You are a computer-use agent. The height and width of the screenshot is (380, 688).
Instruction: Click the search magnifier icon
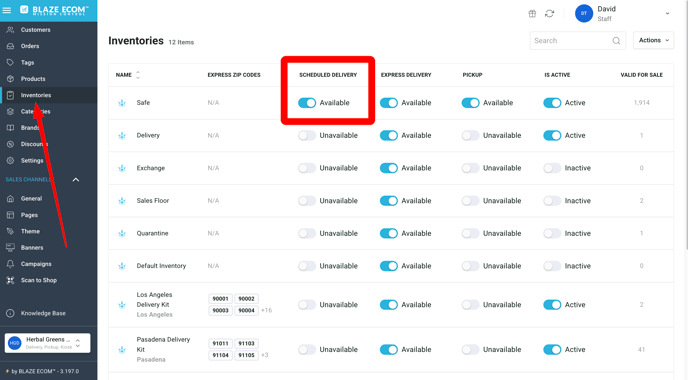[x=616, y=41]
